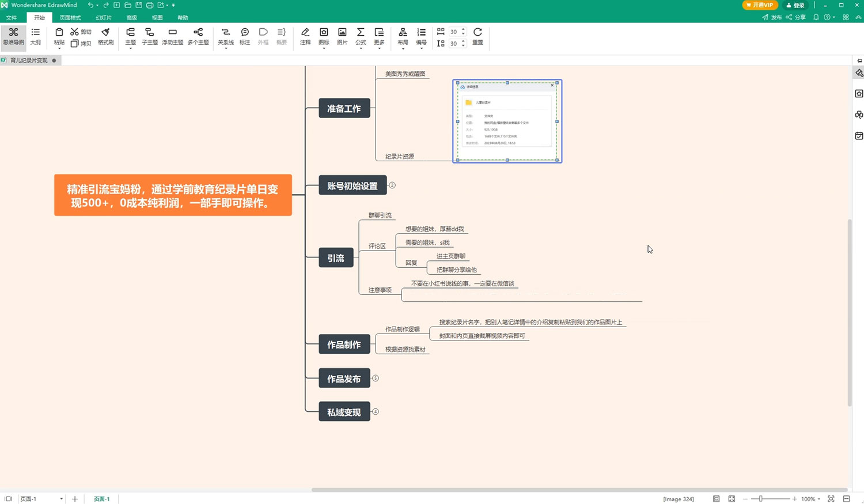Click the 开通VIP button
864x504 pixels.
[760, 5]
